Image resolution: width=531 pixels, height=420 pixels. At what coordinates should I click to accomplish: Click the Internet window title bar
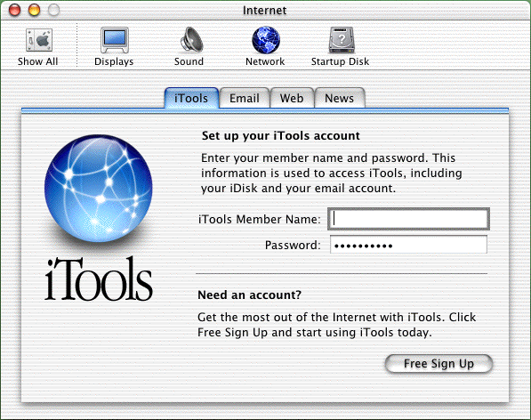click(265, 10)
